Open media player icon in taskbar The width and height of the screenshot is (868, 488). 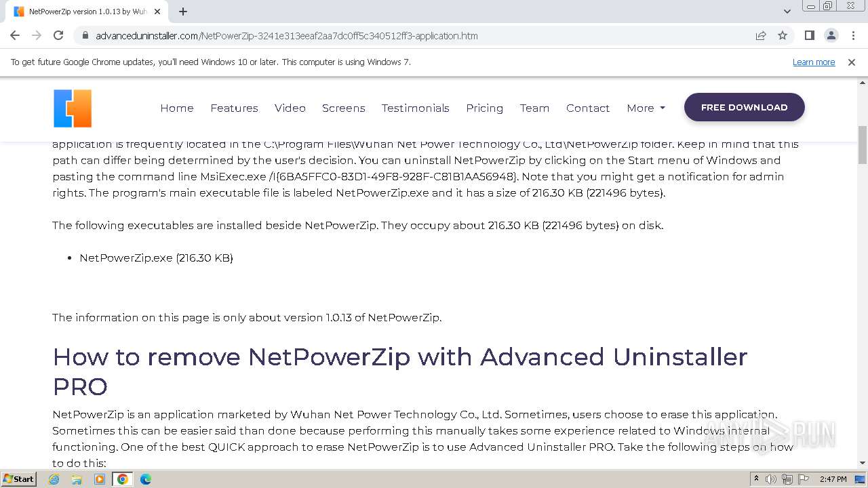pos(100,479)
